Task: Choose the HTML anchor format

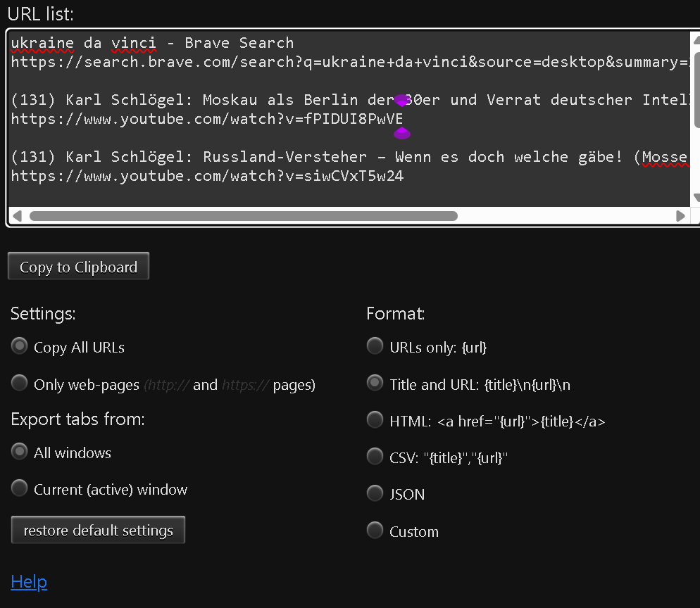Action: (375, 421)
